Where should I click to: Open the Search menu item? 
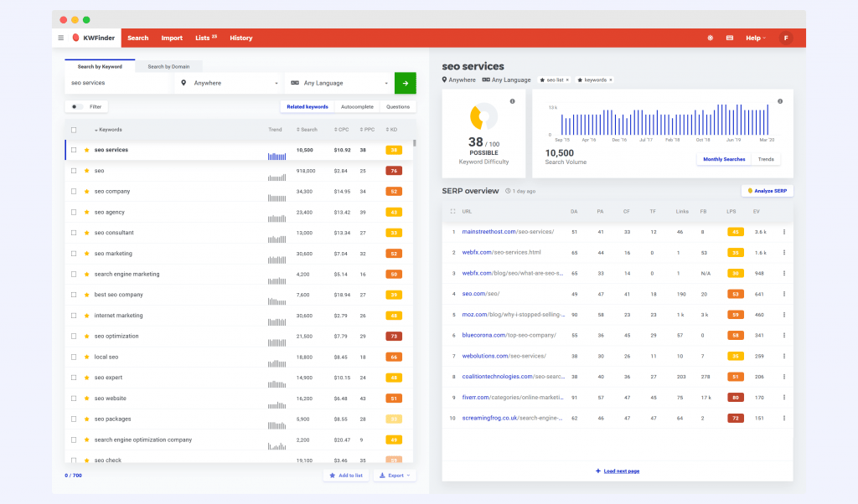tap(138, 38)
